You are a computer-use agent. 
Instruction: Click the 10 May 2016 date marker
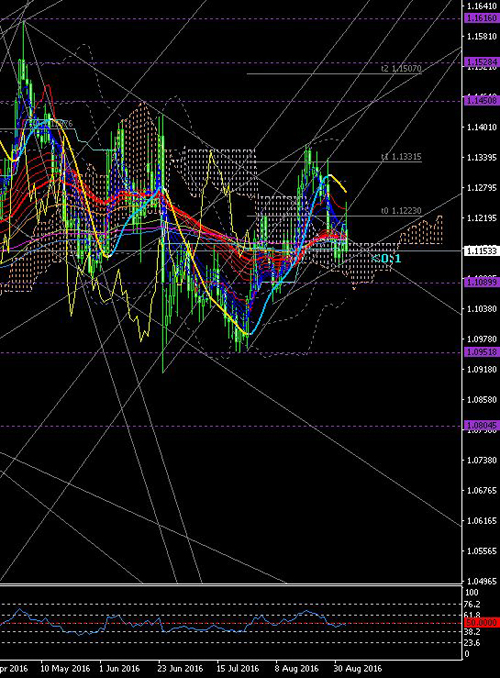coord(65,668)
